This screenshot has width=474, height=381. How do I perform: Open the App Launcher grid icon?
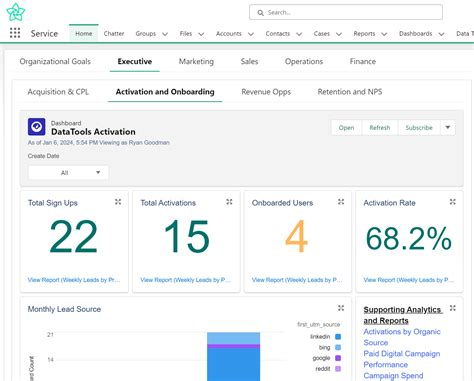click(15, 33)
